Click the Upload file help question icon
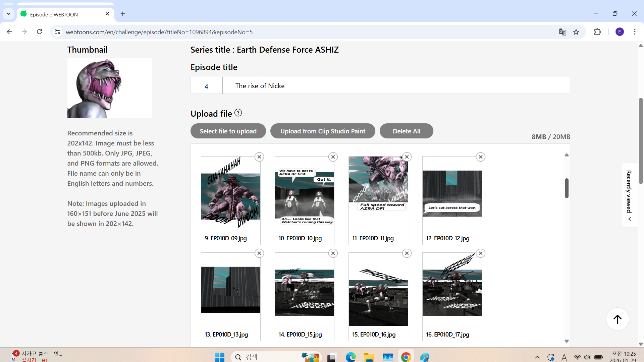Image resolution: width=644 pixels, height=362 pixels. [x=238, y=113]
